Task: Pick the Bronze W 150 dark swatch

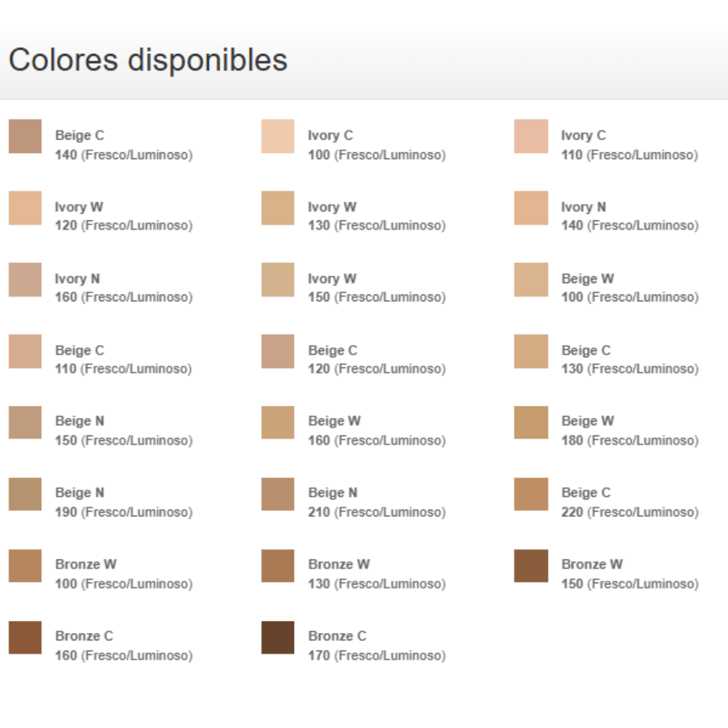Action: (x=530, y=566)
